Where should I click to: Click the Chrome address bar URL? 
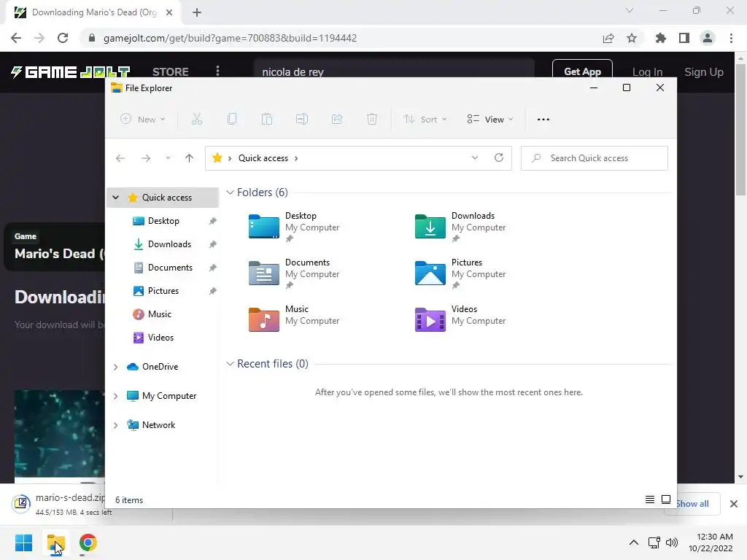pos(230,38)
